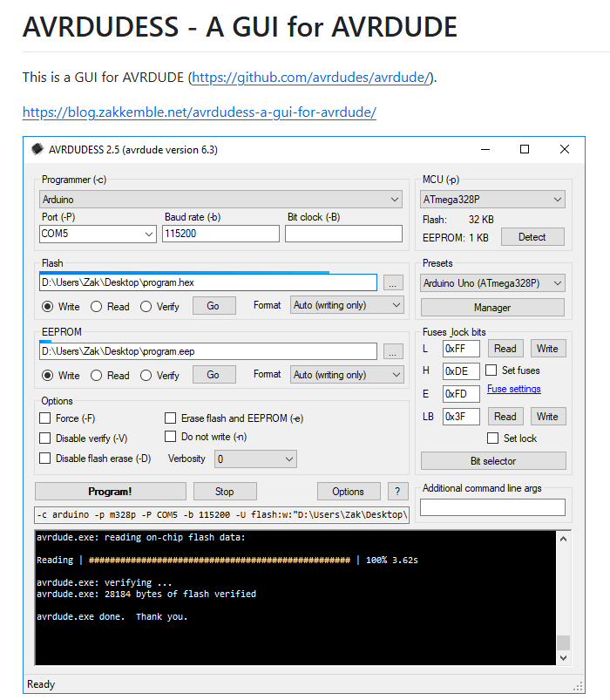Click 'avrdude.exe done. Thank you.' console line
This screenshot has height=700, width=610.
(x=112, y=617)
